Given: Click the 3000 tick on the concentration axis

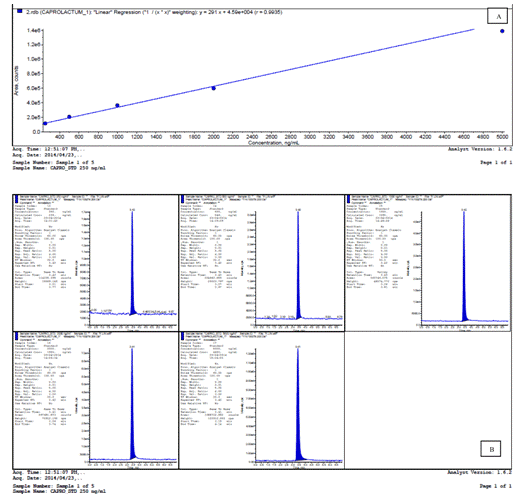Looking at the screenshot, I should [x=310, y=137].
